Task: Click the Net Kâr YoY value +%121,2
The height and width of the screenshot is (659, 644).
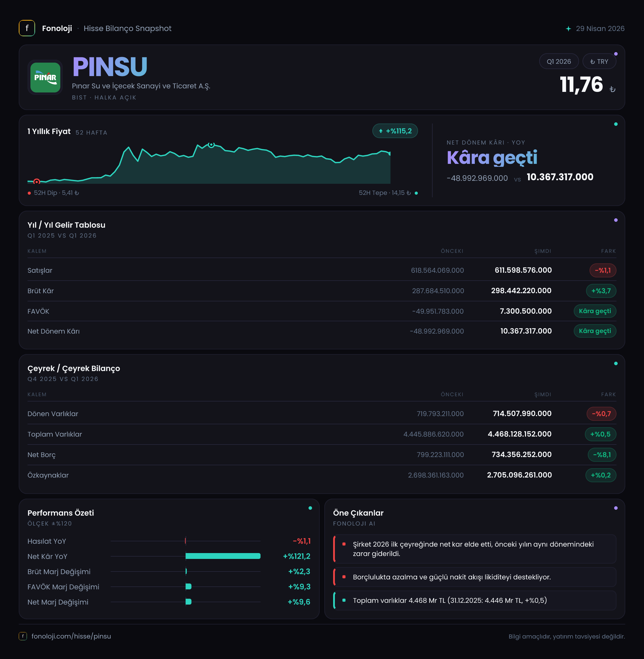Action: pos(297,556)
